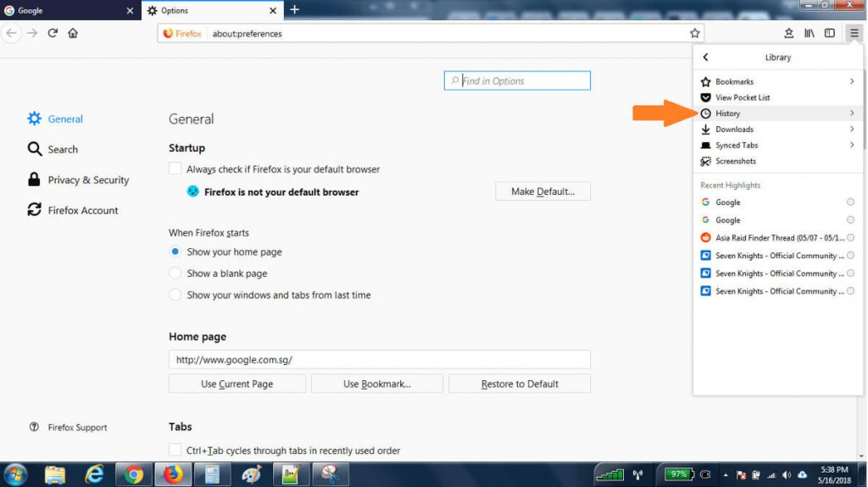The height and width of the screenshot is (487, 868).
Task: Click the volume icon in system tray
Action: 787,475
